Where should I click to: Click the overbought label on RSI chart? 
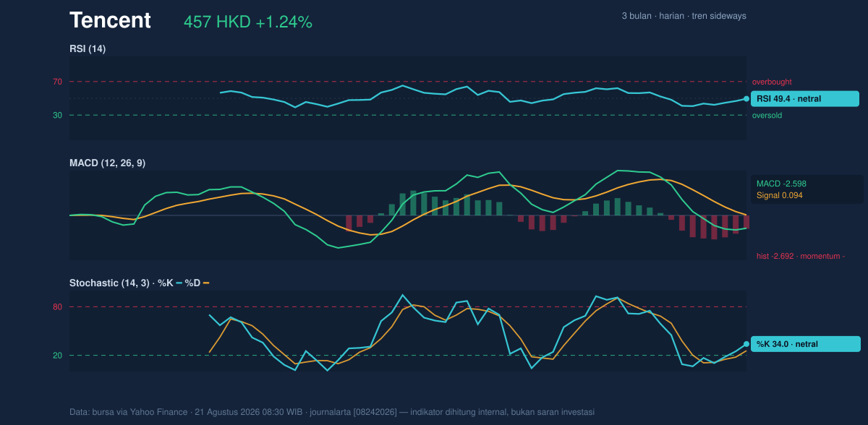(x=772, y=82)
